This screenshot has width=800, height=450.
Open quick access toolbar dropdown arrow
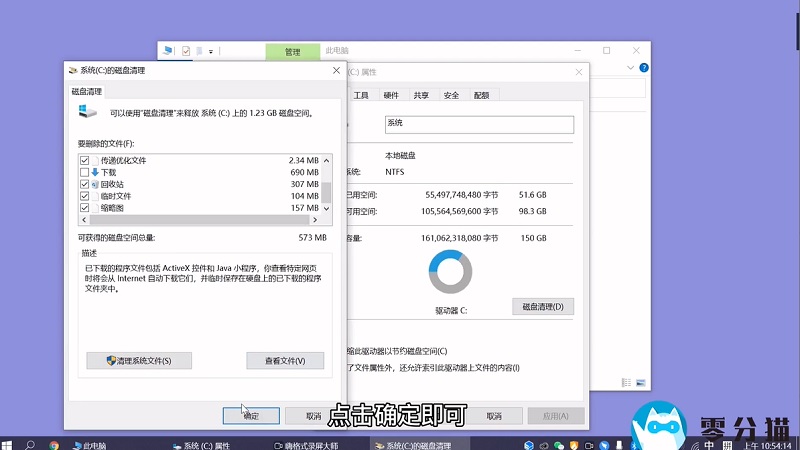click(211, 51)
